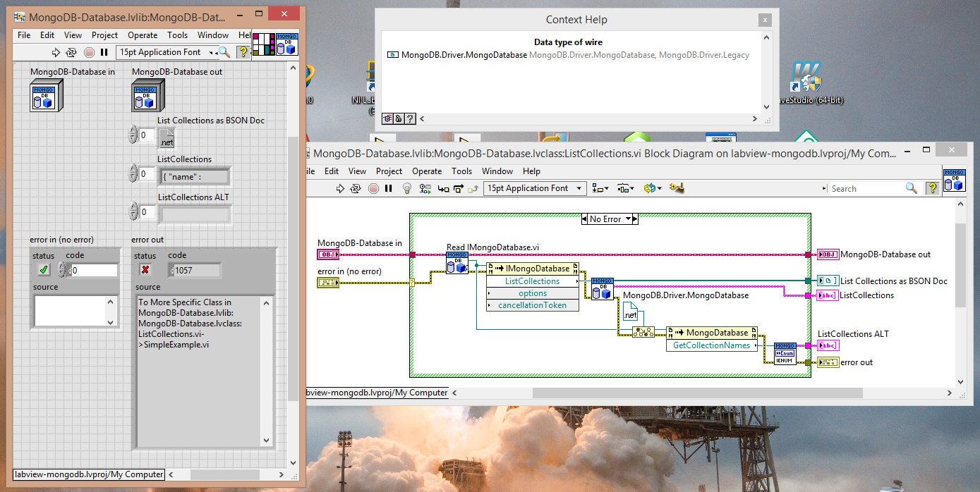Open front panel font dropdown

click(167, 52)
